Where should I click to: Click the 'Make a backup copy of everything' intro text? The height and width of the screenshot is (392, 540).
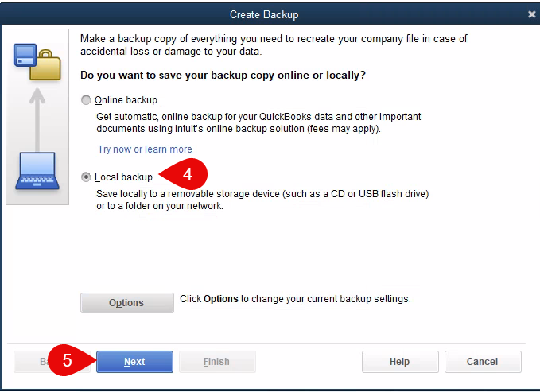[274, 45]
